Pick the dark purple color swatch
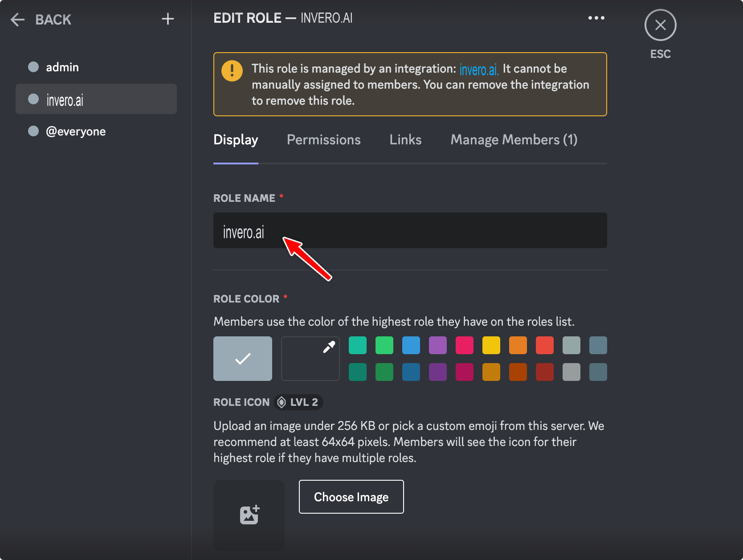743x560 pixels. click(x=438, y=372)
